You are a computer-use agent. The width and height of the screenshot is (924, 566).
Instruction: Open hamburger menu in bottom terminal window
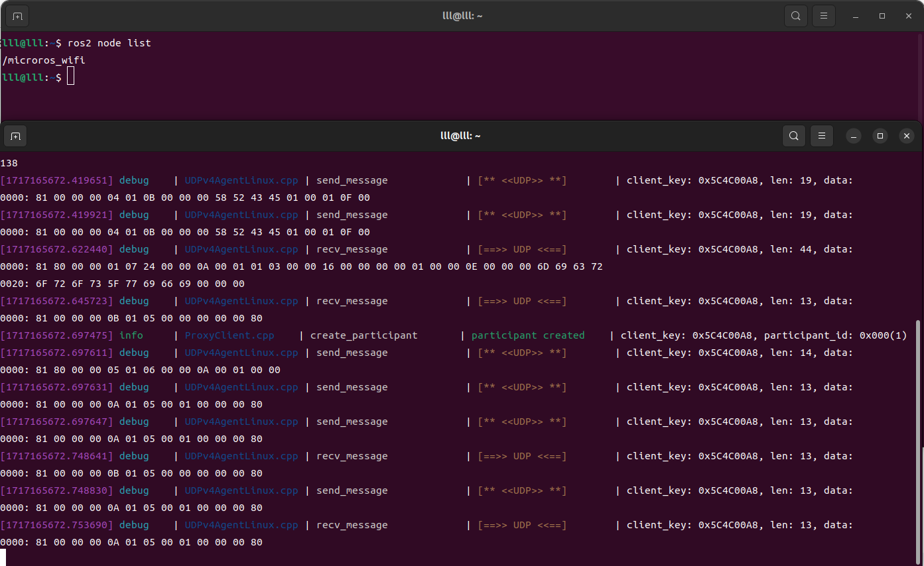pyautogui.click(x=822, y=136)
